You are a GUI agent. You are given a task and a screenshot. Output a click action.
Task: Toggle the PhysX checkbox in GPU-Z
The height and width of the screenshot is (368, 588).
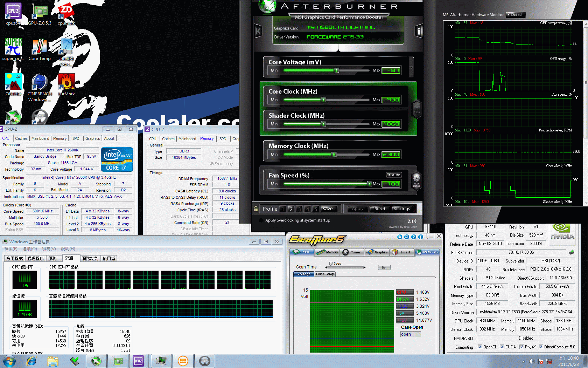[x=522, y=347]
